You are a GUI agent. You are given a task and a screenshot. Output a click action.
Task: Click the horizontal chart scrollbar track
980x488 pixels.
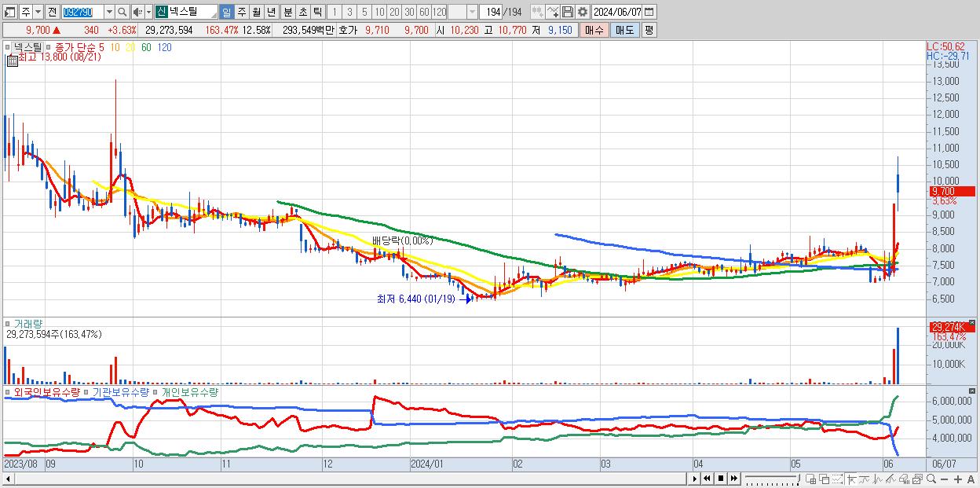click(x=350, y=479)
